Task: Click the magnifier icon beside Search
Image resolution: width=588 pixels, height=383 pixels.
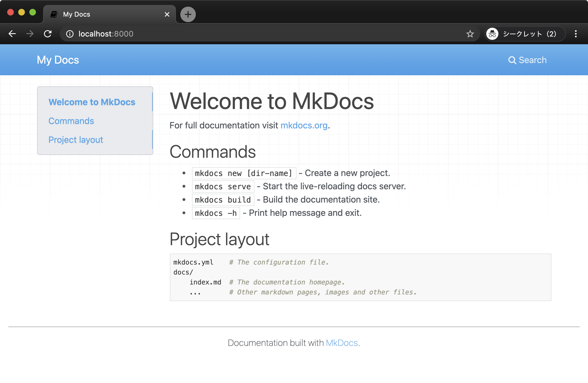Action: point(512,60)
